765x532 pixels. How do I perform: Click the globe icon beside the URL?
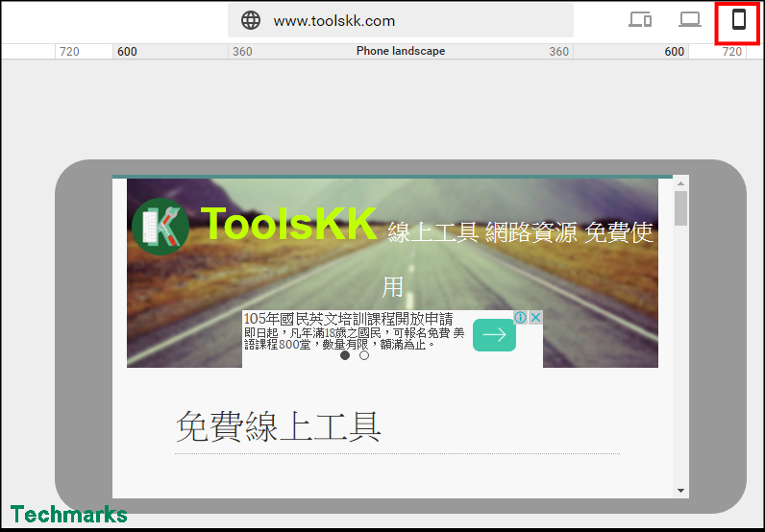251,20
